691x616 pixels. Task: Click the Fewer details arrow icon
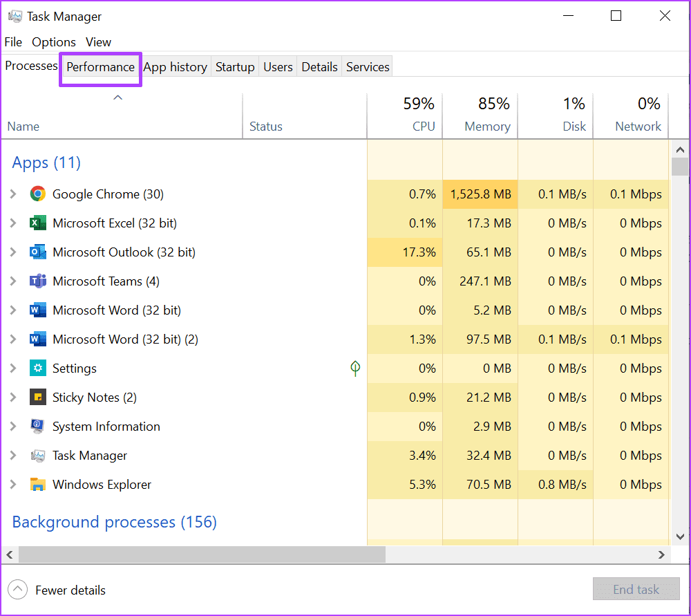click(18, 590)
